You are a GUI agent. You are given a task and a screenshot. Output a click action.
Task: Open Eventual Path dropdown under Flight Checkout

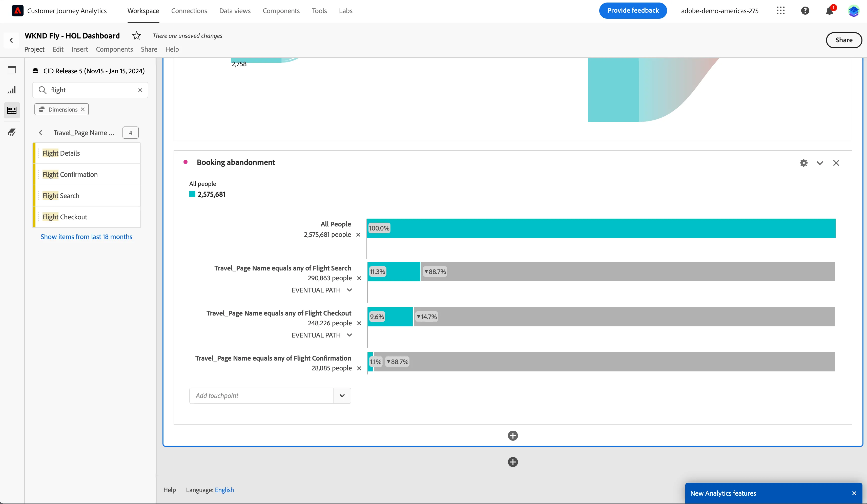tap(349, 335)
